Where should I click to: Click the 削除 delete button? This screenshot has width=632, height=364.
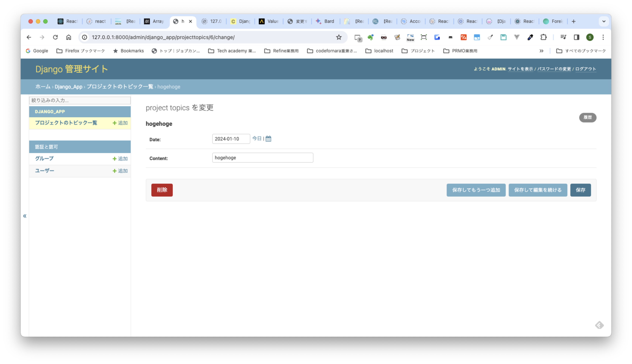pyautogui.click(x=162, y=190)
